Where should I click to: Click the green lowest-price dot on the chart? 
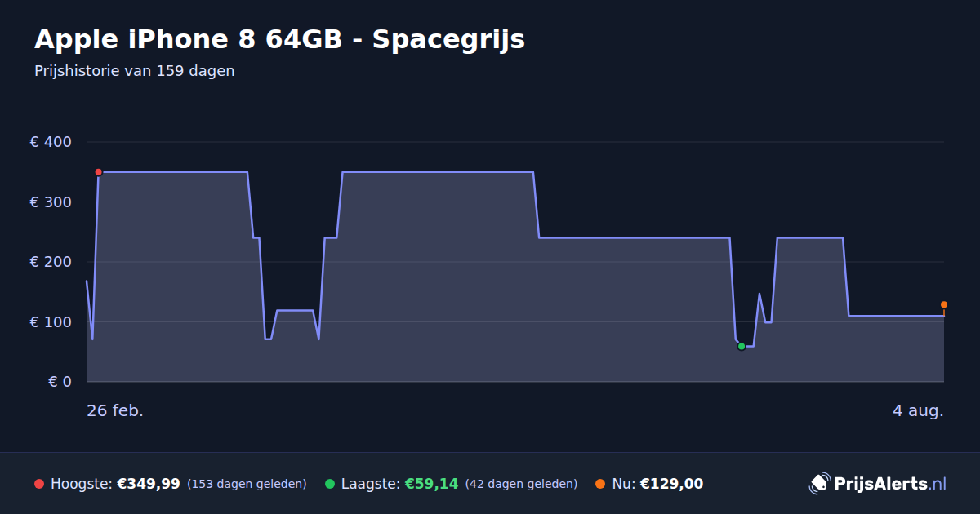[x=742, y=347]
